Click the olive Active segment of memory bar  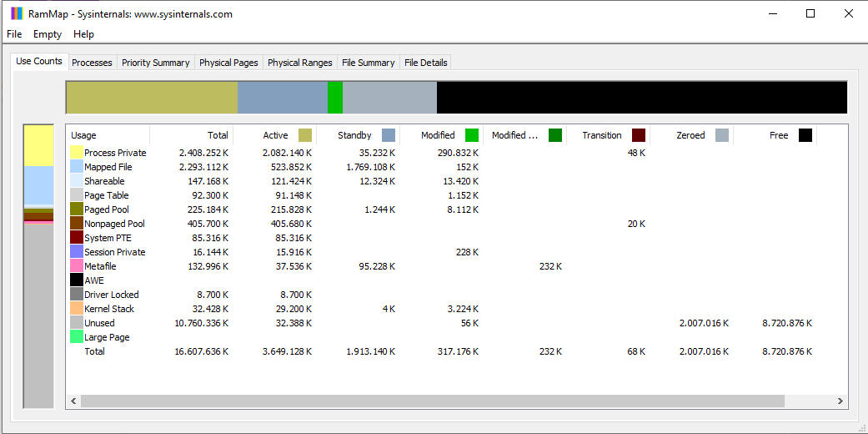(153, 98)
